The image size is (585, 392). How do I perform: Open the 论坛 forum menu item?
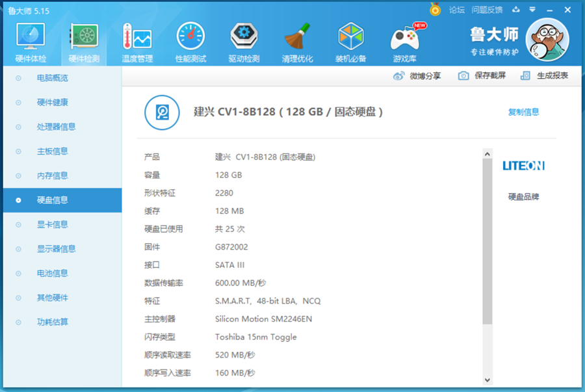456,10
